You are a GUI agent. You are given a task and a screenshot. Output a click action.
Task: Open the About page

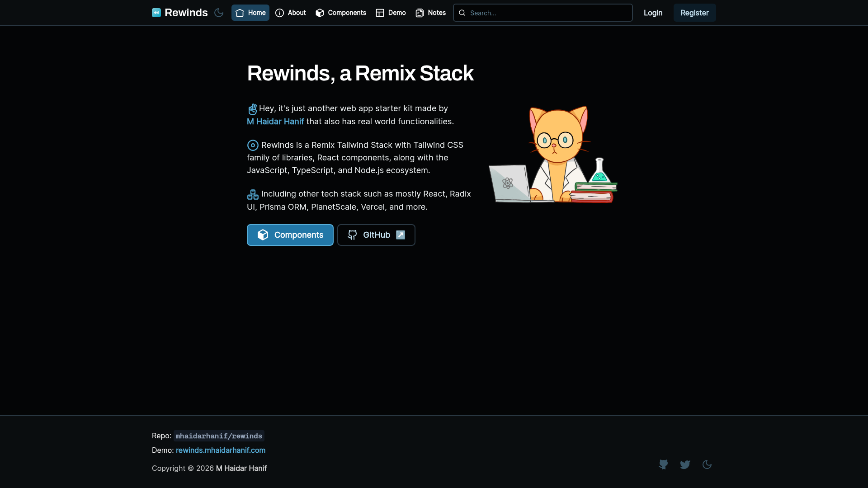291,13
